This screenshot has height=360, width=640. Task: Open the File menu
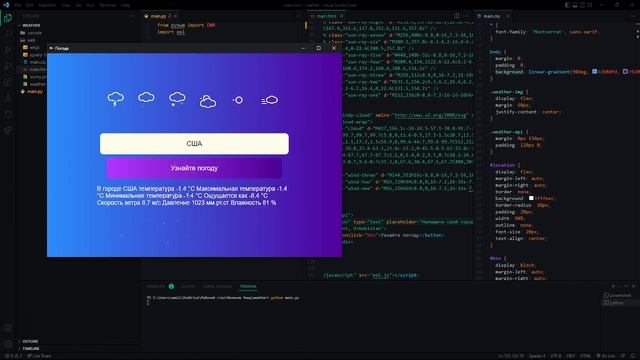pyautogui.click(x=18, y=5)
